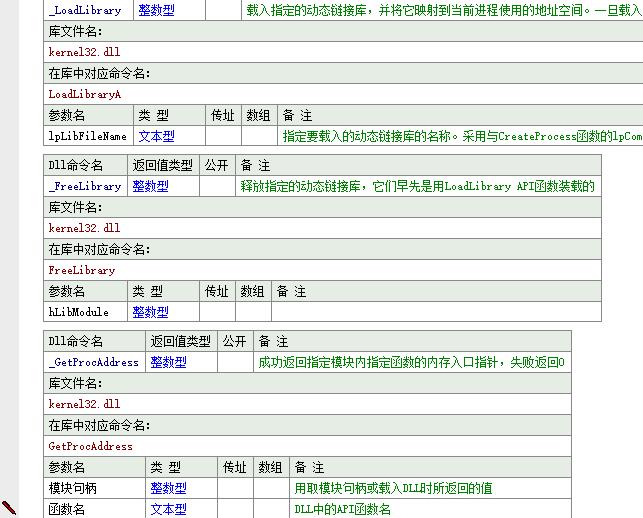Click 库文件名 label of _LoadLibrary table

click(75, 31)
